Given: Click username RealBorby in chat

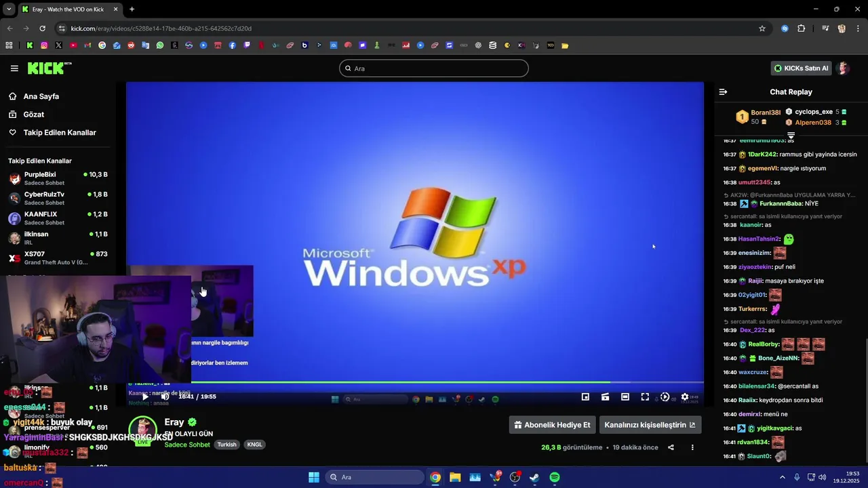Looking at the screenshot, I should [x=764, y=344].
